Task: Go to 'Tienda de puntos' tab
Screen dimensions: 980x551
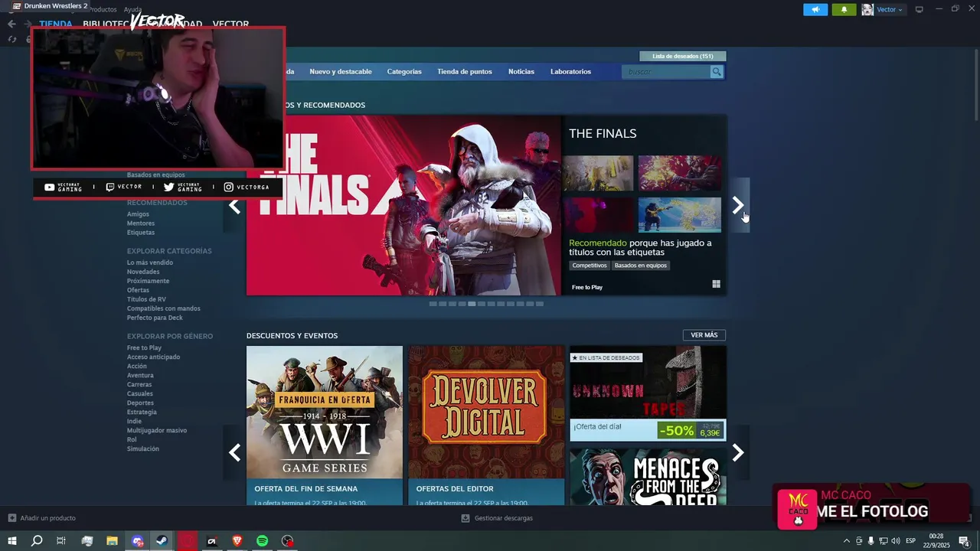Action: (x=465, y=72)
